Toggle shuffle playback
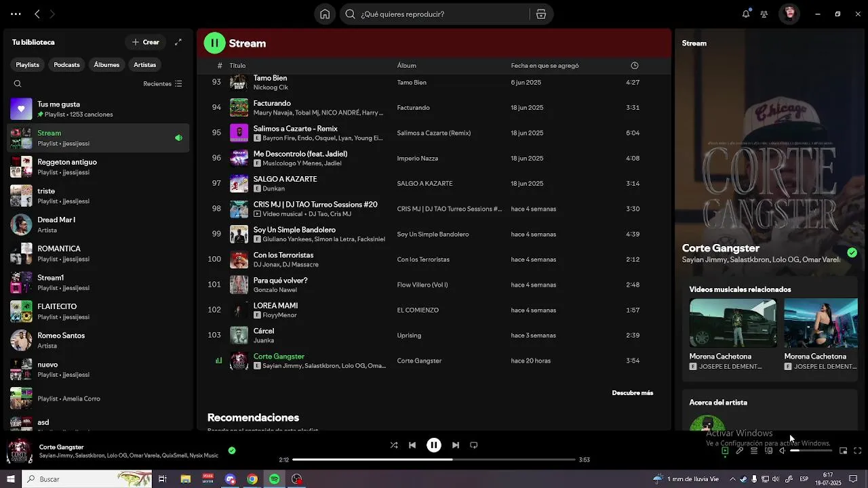 tap(394, 445)
